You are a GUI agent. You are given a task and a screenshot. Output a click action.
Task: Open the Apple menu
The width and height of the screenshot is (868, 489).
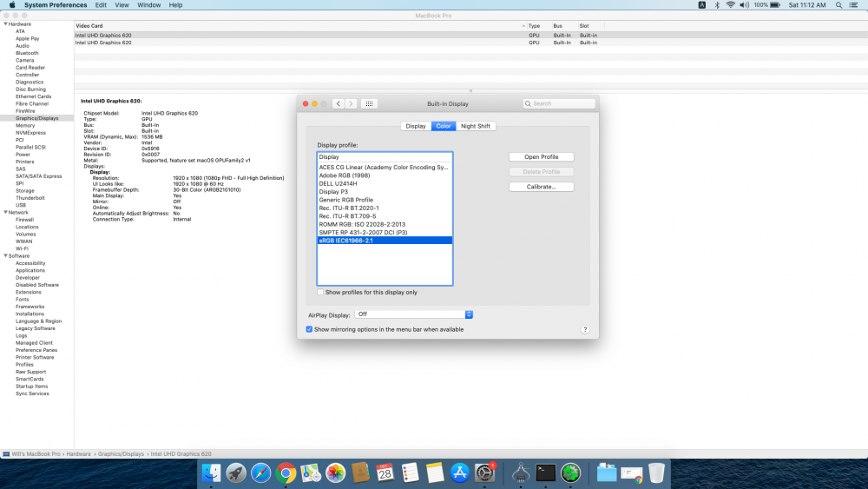pyautogui.click(x=12, y=5)
